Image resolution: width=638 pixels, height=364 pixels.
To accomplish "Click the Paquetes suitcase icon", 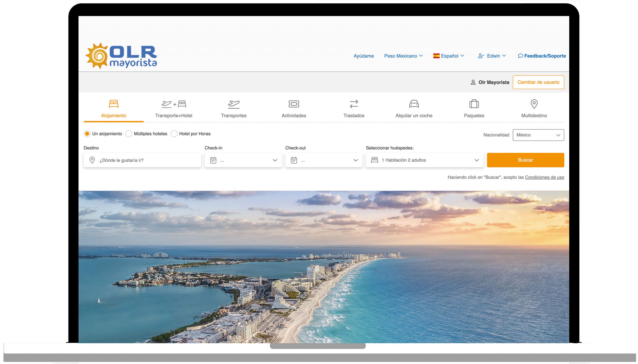I will click(474, 104).
